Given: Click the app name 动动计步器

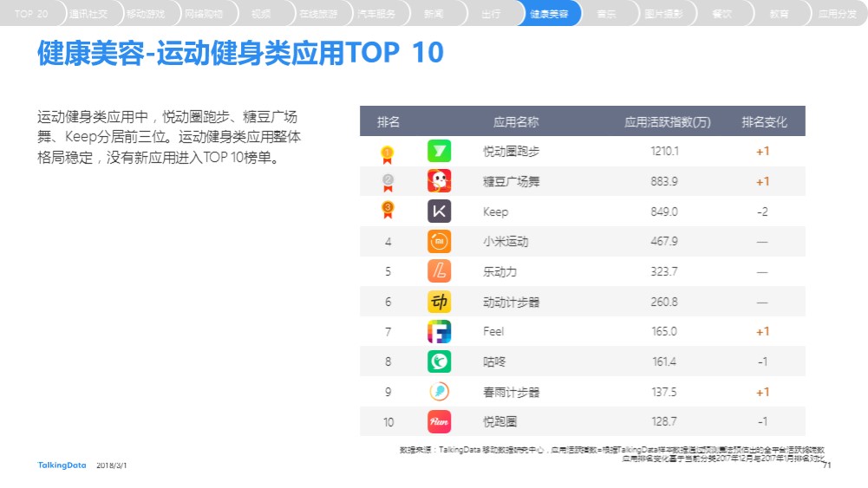Looking at the screenshot, I should point(511,303).
